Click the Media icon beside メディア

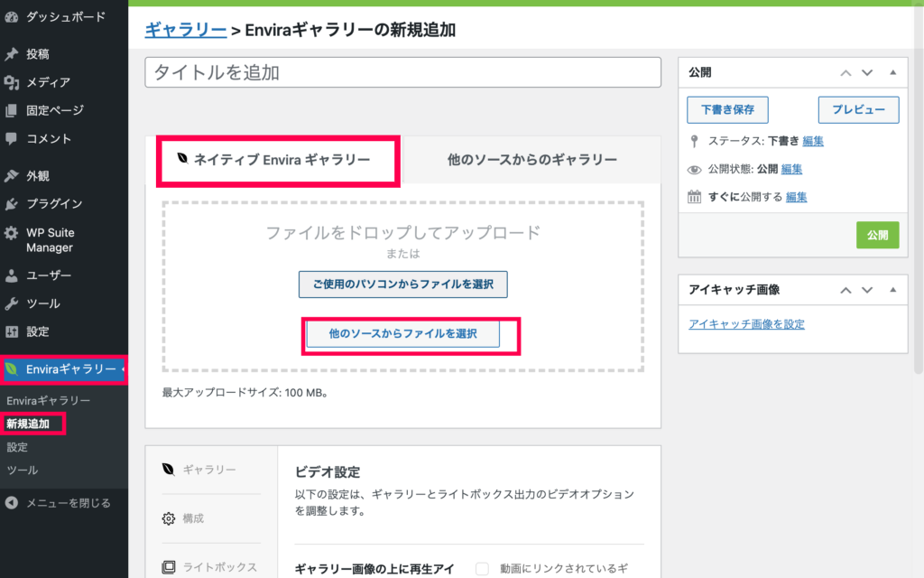tap(11, 82)
